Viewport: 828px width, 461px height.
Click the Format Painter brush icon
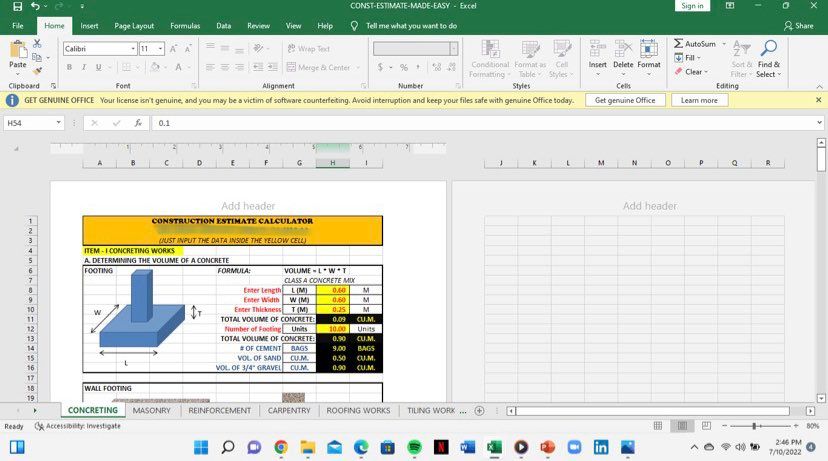(x=37, y=70)
